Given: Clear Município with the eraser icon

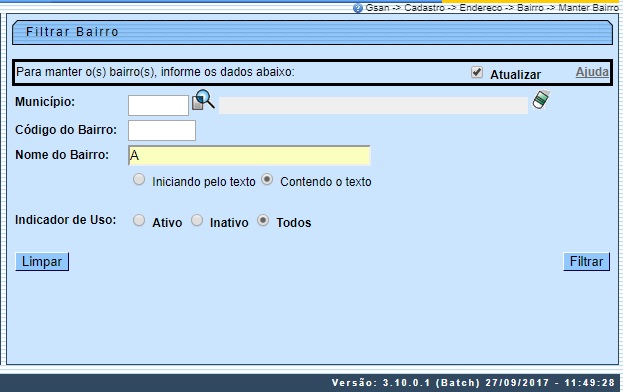Looking at the screenshot, I should coord(541,99).
